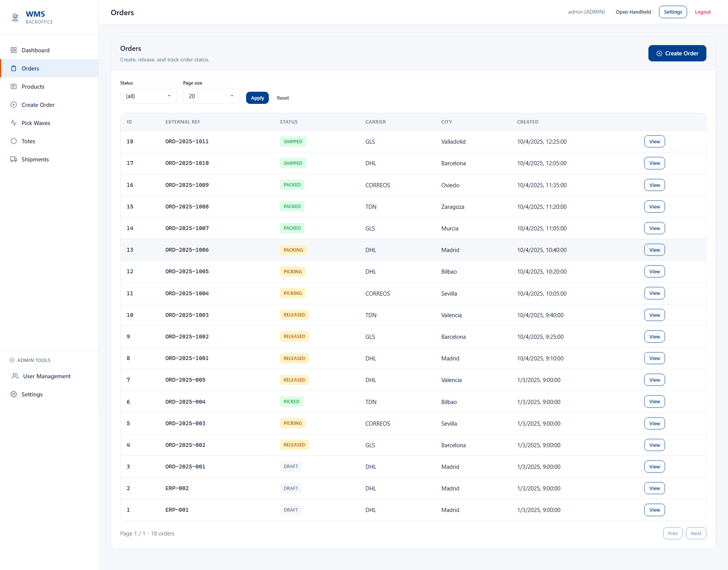Reset the order filters

283,98
